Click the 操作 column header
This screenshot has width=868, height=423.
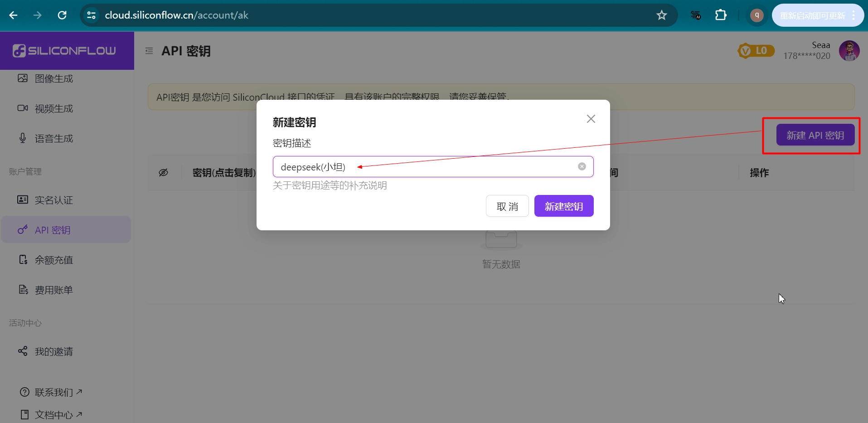click(x=759, y=173)
